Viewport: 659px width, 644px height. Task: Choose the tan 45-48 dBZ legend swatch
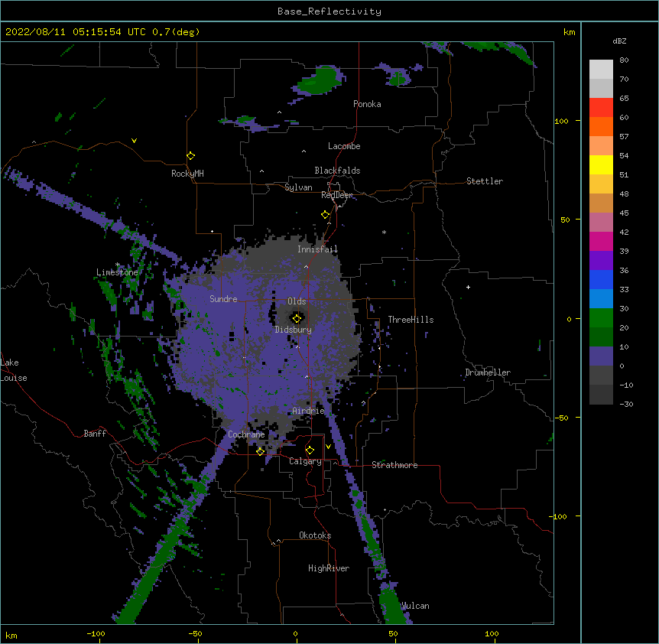tap(601, 203)
